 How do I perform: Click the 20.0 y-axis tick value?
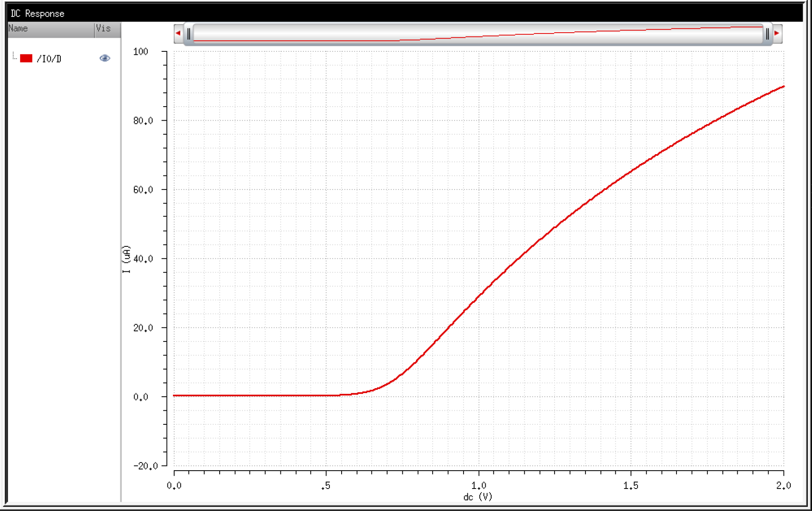click(143, 328)
